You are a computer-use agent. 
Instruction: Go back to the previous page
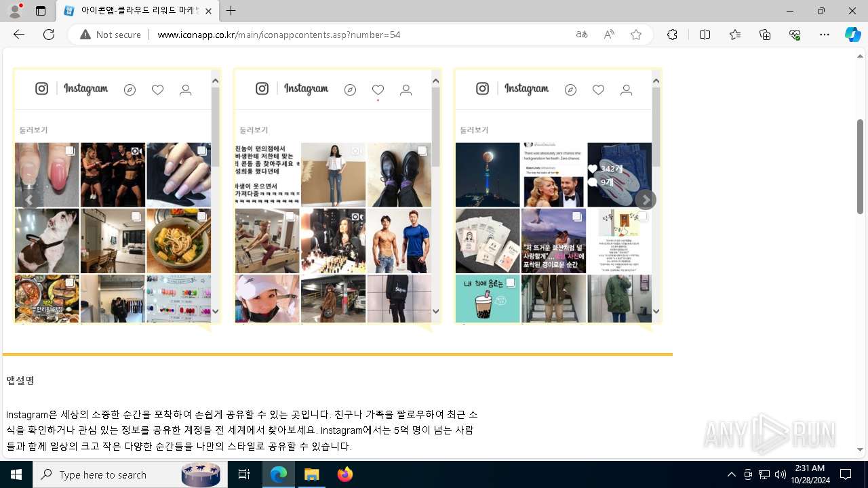tap(19, 35)
